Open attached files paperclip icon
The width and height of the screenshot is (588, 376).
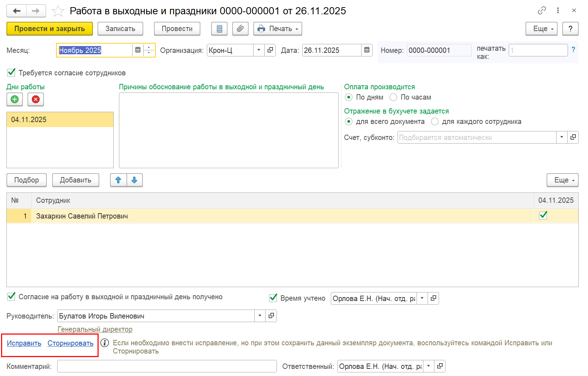coord(240,29)
